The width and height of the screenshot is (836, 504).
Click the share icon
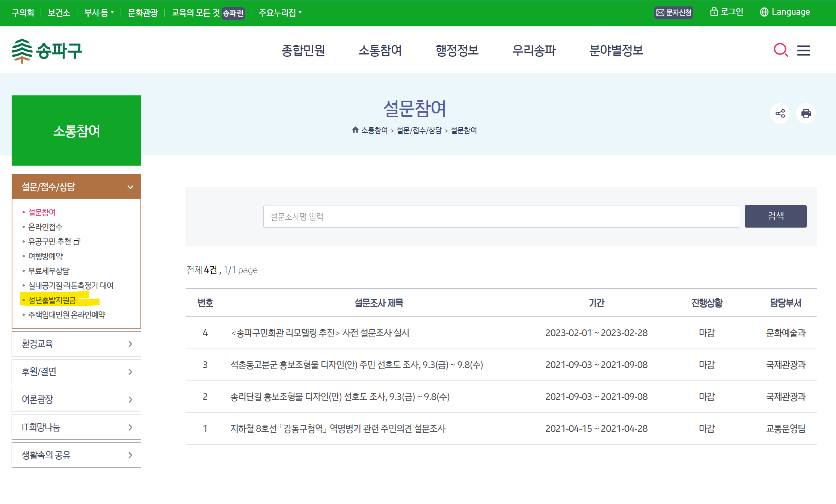pos(780,113)
